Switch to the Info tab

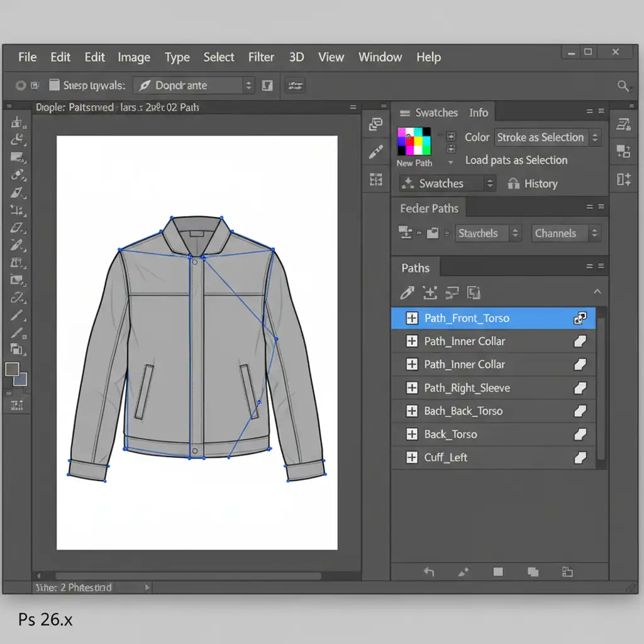coord(478,113)
